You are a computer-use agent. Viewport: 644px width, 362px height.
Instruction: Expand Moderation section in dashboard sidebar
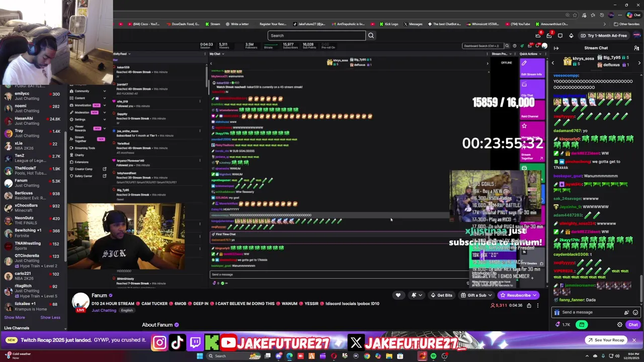coord(104,112)
